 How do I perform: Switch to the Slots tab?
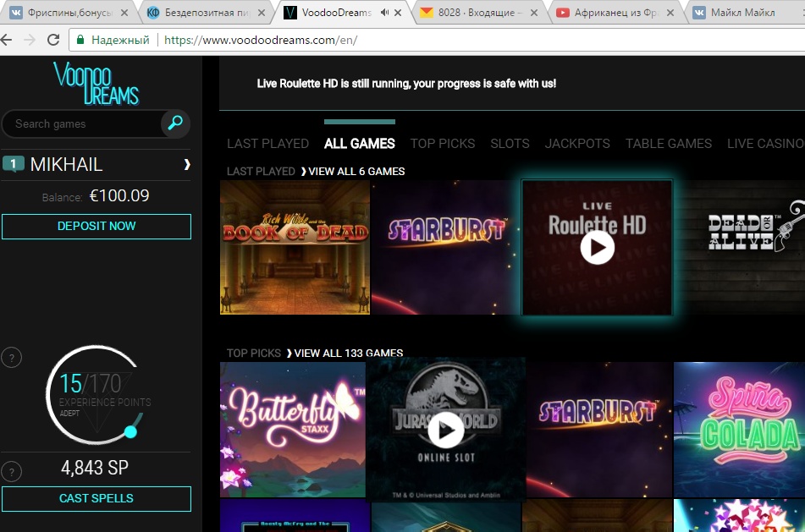tap(510, 143)
